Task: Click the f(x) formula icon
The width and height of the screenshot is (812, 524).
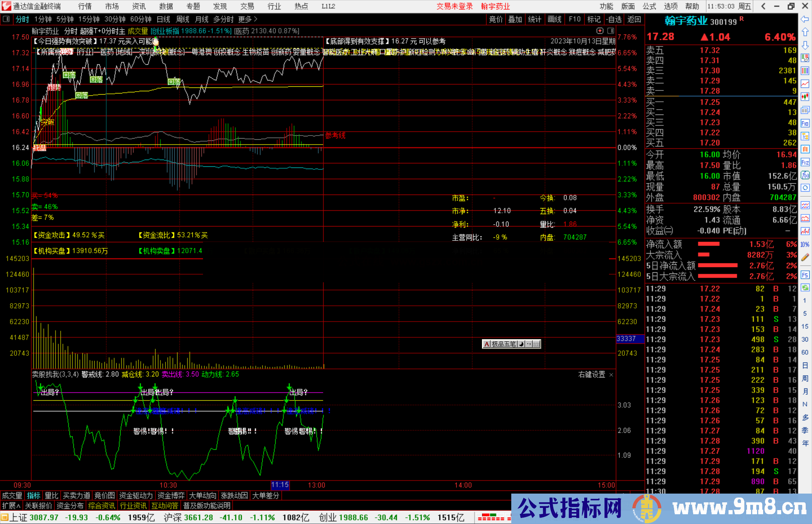Action: [805, 175]
